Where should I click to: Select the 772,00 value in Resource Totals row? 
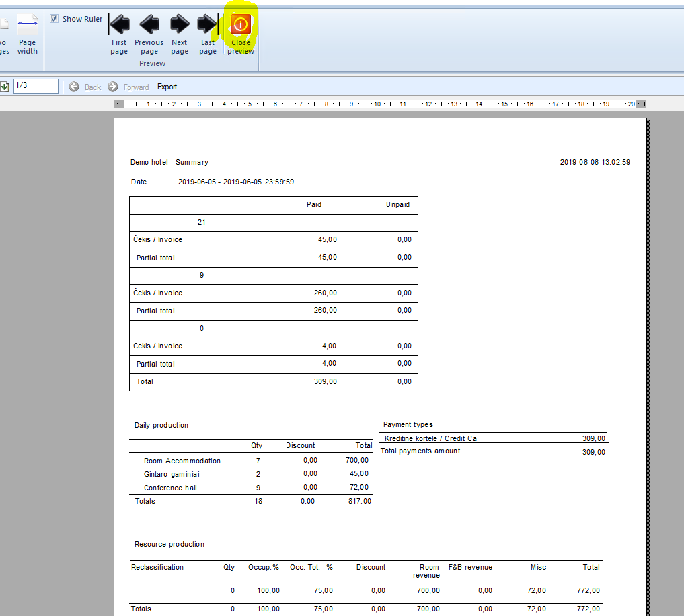coord(588,609)
